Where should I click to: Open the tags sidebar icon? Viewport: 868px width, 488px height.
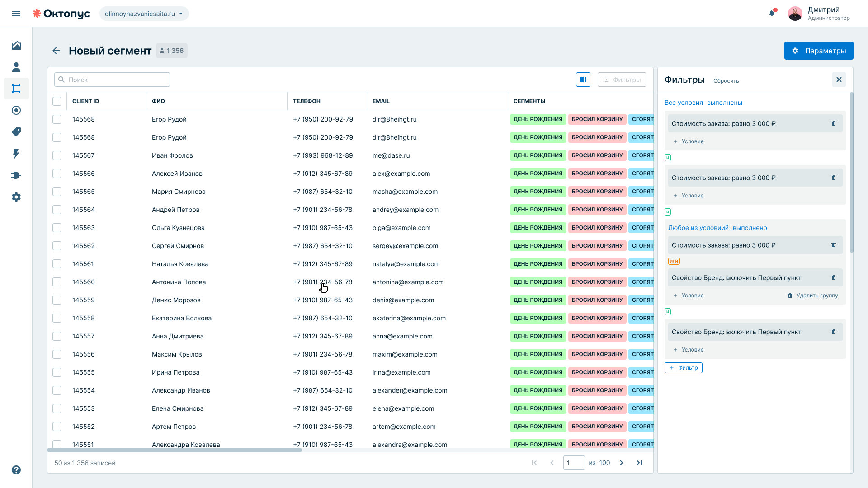pos(16,132)
